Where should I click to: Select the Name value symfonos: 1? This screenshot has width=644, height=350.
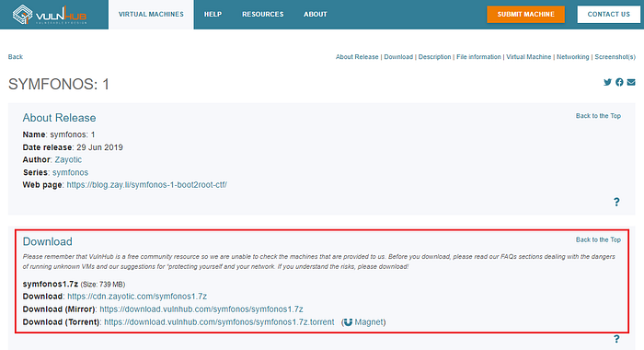[73, 134]
